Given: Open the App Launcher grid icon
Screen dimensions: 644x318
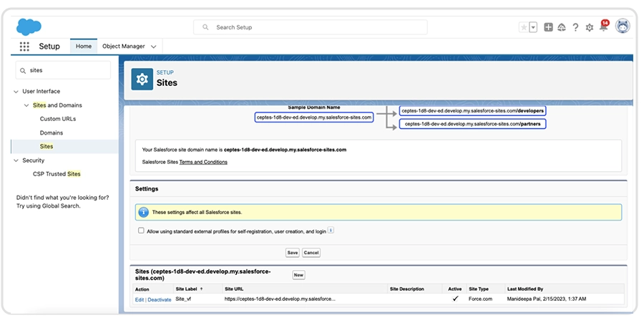Looking at the screenshot, I should click(x=24, y=47).
